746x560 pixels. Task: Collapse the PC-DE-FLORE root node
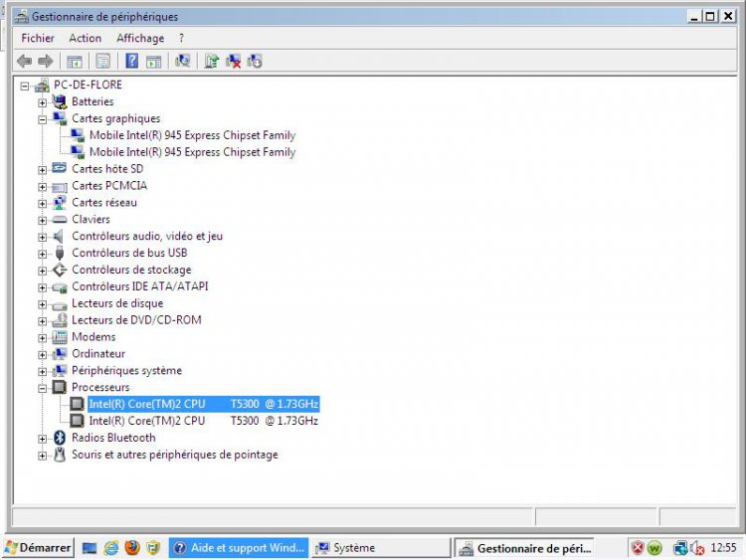tap(25, 87)
